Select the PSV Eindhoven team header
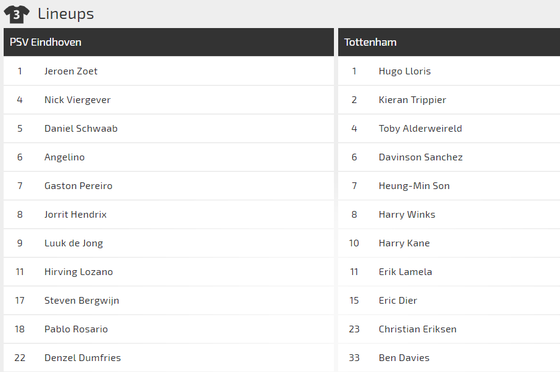560x372 pixels. click(x=169, y=42)
